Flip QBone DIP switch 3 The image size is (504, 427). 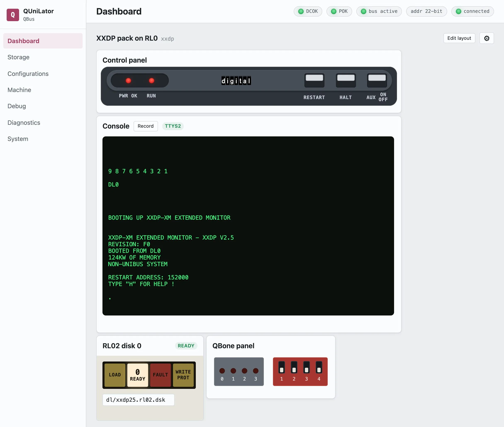pyautogui.click(x=306, y=367)
